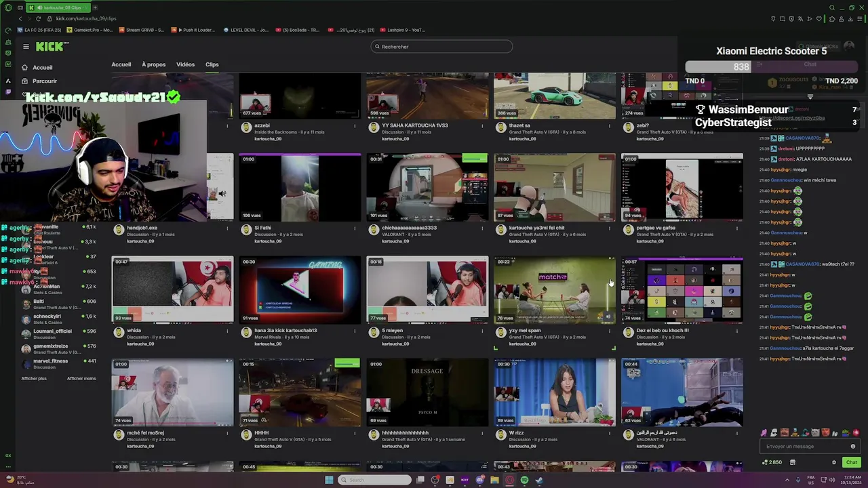Click the 'YY SAHA KARTOUCHA 1VS3' clip title

(x=414, y=125)
